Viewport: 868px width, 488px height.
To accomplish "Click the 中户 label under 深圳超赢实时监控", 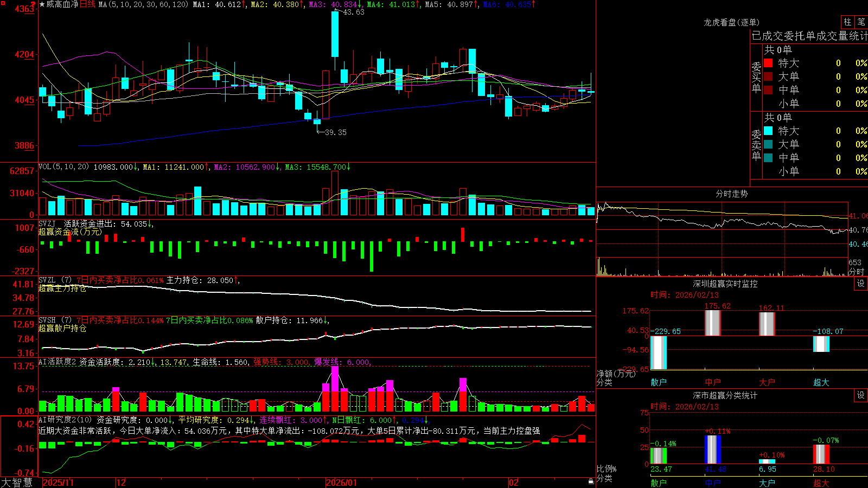I will point(713,382).
